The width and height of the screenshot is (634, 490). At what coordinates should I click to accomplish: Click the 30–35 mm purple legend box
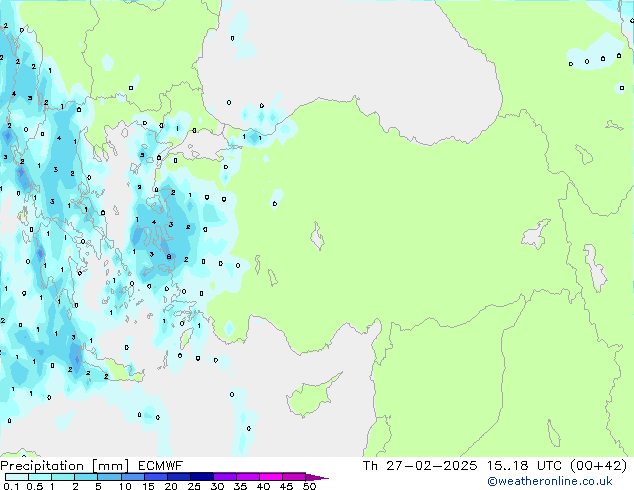tap(224, 477)
